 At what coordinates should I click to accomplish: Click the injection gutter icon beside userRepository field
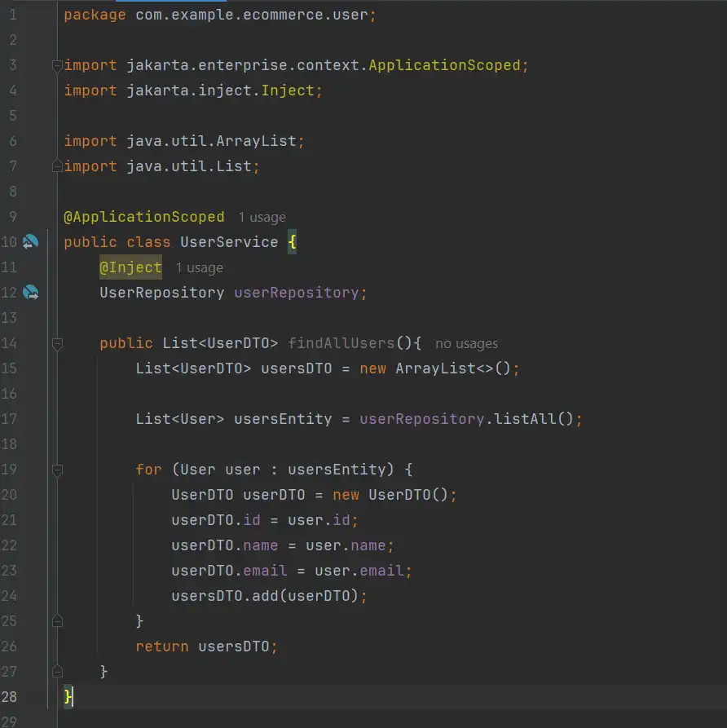coord(31,292)
